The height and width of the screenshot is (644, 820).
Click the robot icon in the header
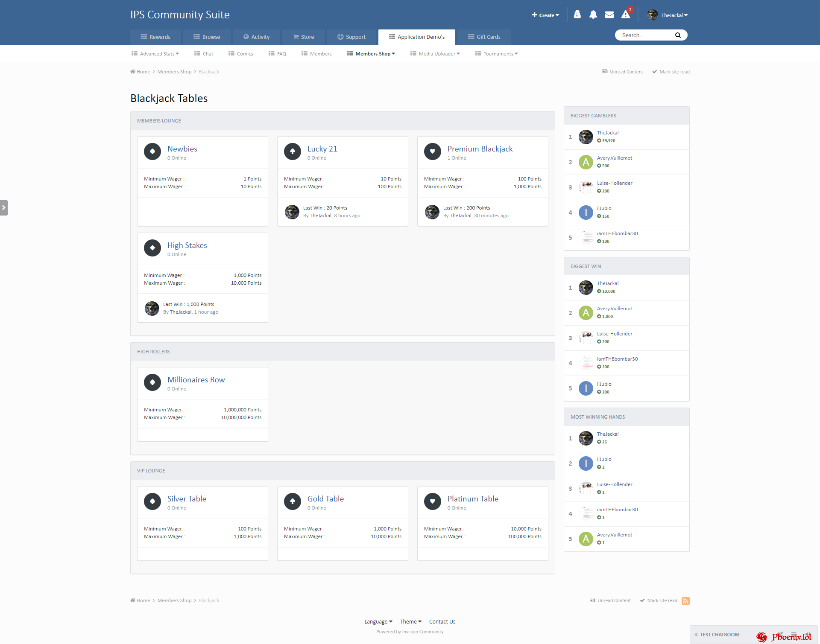[577, 15]
